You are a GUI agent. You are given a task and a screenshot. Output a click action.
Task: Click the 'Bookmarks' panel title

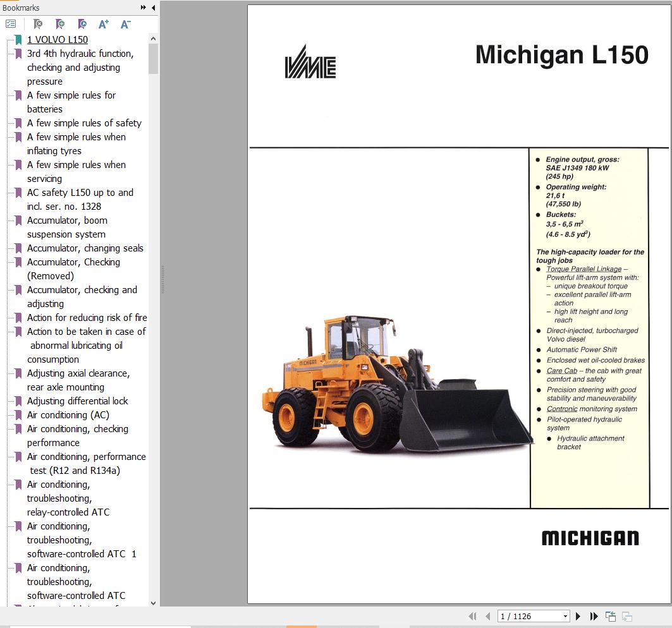point(21,8)
